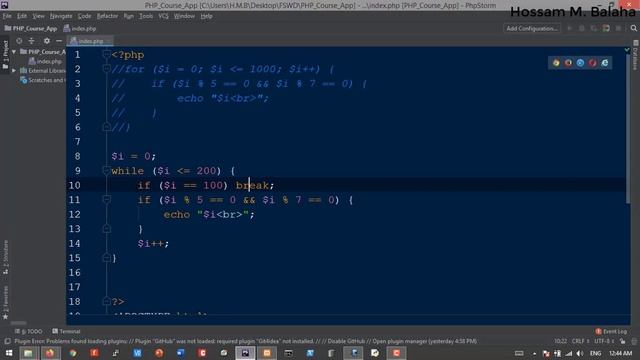
Task: Toggle the read-only lock icon in status bar
Action: tap(622, 341)
